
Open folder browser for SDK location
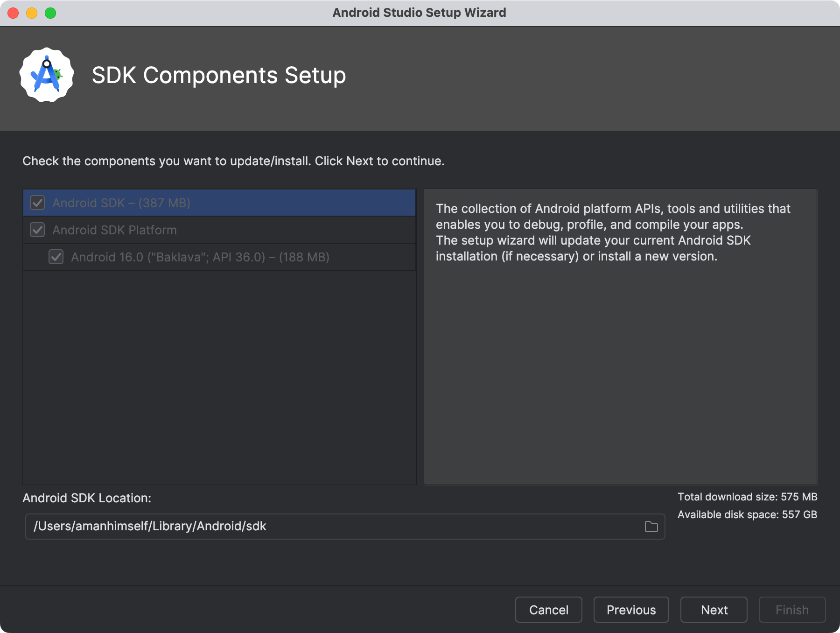[x=651, y=526]
